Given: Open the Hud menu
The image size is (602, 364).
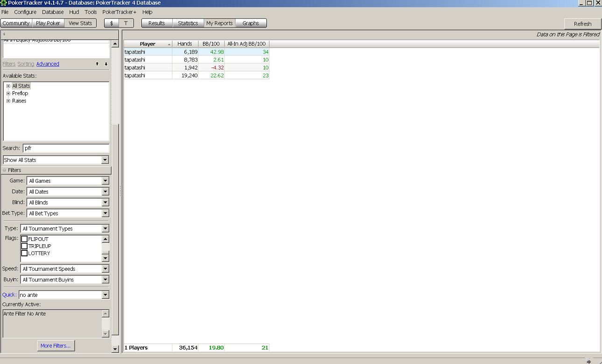Looking at the screenshot, I should (74, 12).
